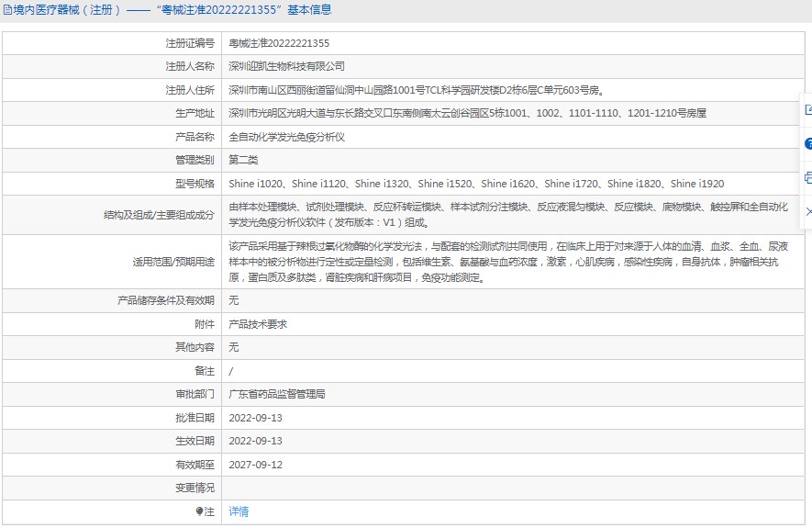This screenshot has height=528, width=812.
Task: Click expiry date 2027-09-12
Action: click(x=256, y=465)
